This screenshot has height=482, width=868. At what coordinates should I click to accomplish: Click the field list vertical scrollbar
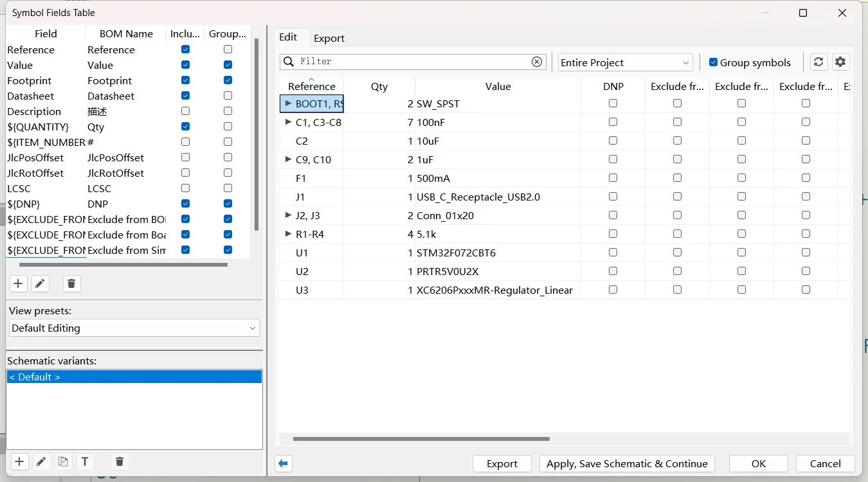coord(257,135)
